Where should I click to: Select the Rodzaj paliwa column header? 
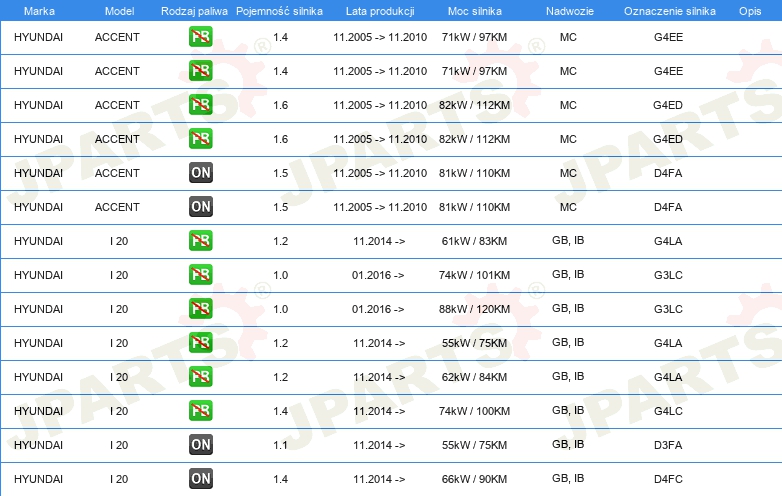coord(194,10)
